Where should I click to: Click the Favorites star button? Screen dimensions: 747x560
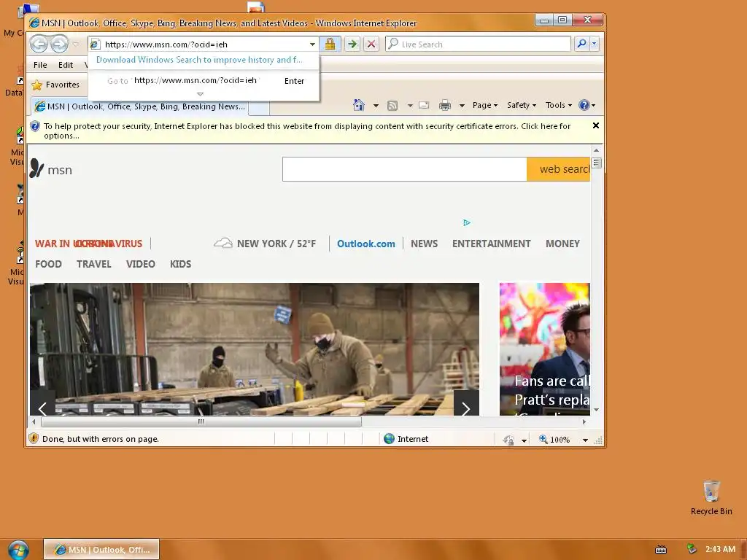(55, 85)
